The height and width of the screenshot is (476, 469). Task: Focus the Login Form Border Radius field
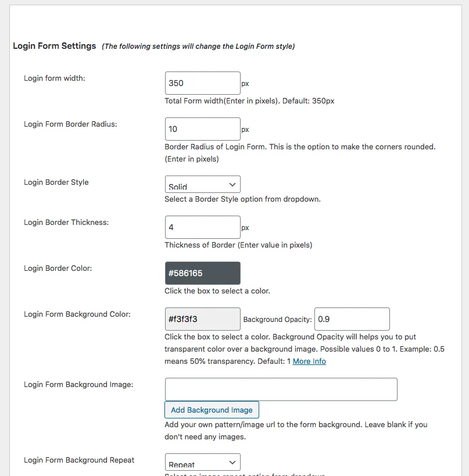point(202,129)
